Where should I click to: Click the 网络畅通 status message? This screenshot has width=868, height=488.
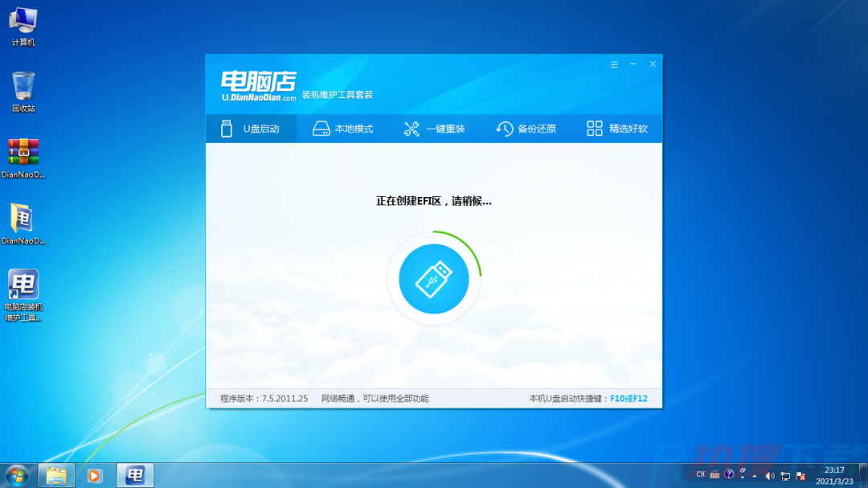375,398
